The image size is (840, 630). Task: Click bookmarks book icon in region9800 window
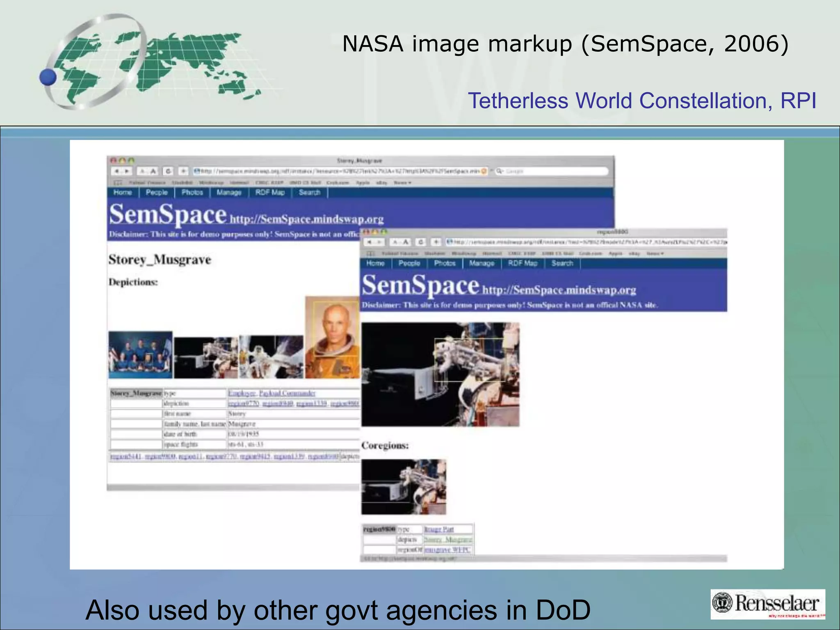point(370,253)
